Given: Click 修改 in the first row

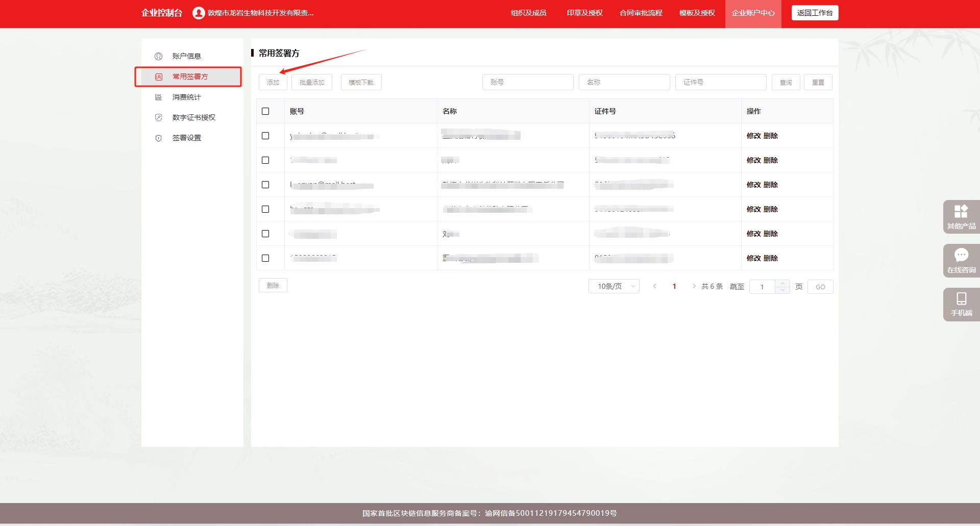Looking at the screenshot, I should [753, 136].
